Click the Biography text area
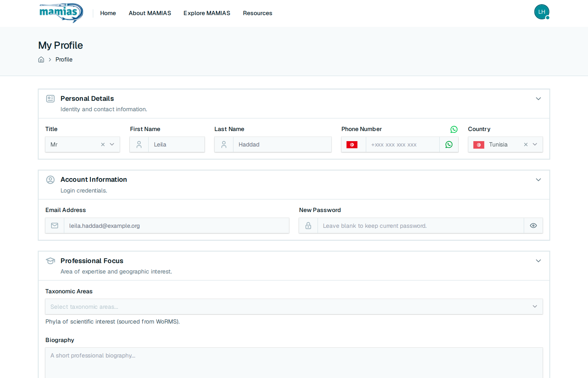Screen dimensions: 588x378 point(294,363)
